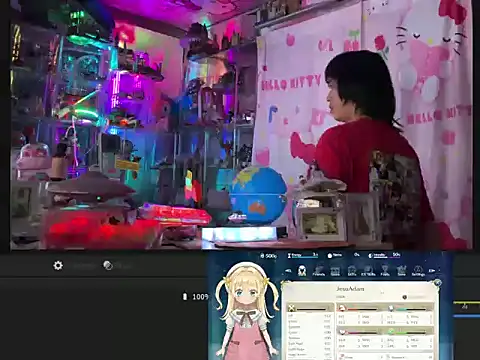The height and width of the screenshot is (360, 480).
Task: Click the red health bar in status panel
Action: pyautogui.click(x=362, y=309)
